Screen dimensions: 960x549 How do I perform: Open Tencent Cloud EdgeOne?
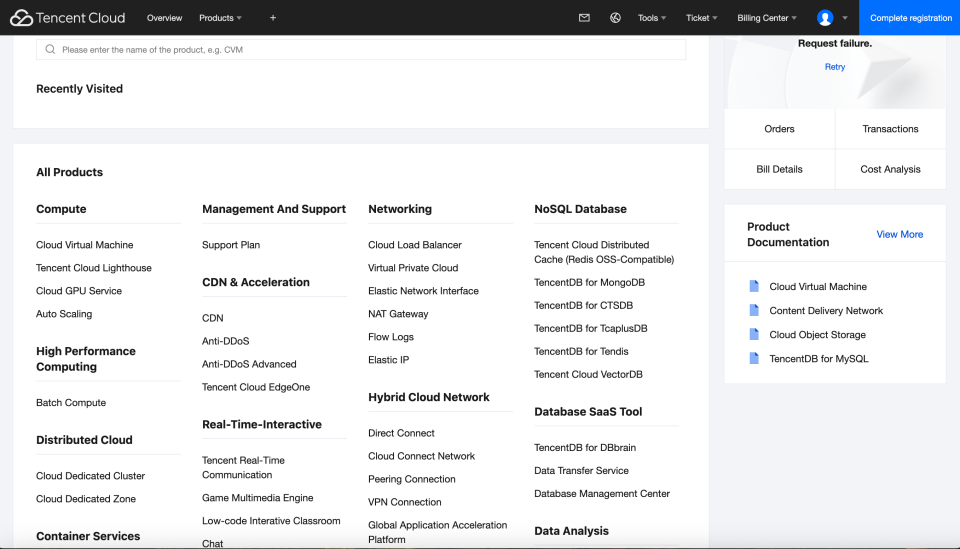tap(256, 387)
